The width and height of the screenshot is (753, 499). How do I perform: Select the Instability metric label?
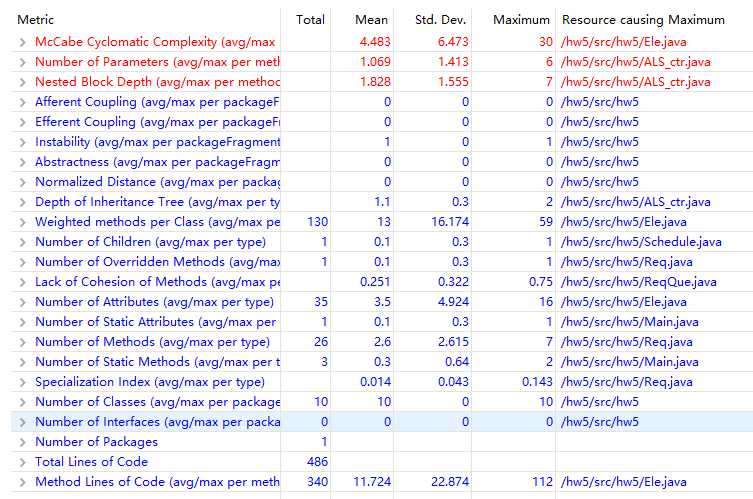pos(157,142)
